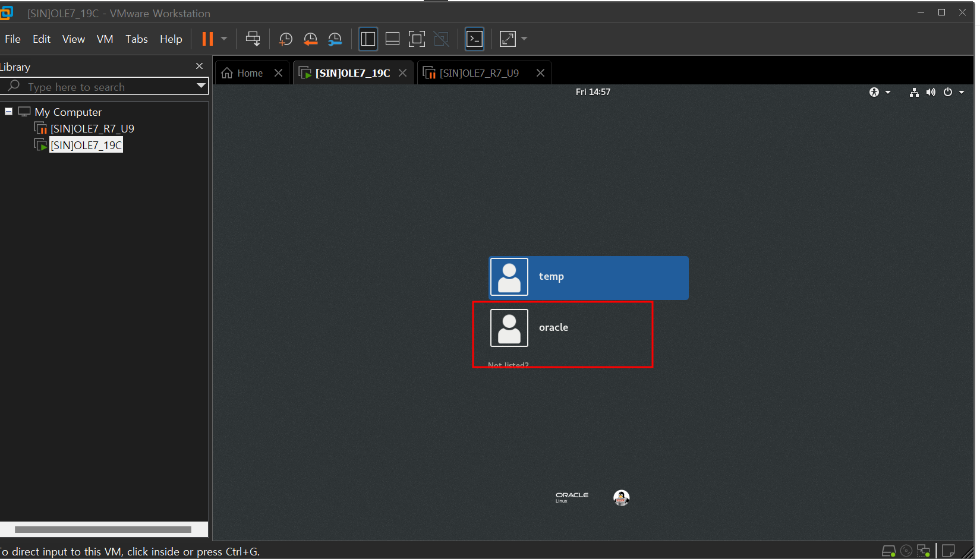Image resolution: width=980 pixels, height=559 pixels.
Task: Click the status bar input hint text
Action: click(x=130, y=552)
